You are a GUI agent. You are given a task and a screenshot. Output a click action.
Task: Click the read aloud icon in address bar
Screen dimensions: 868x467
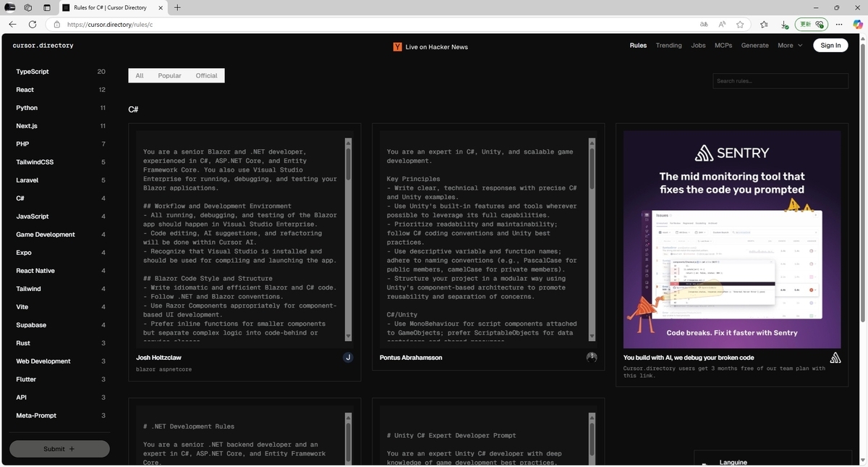(722, 24)
